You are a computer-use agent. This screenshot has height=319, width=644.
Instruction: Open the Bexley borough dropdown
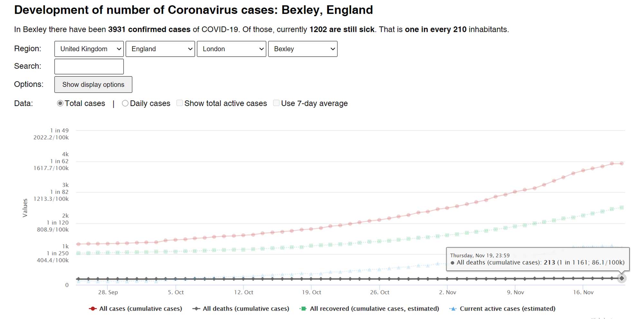click(x=303, y=49)
